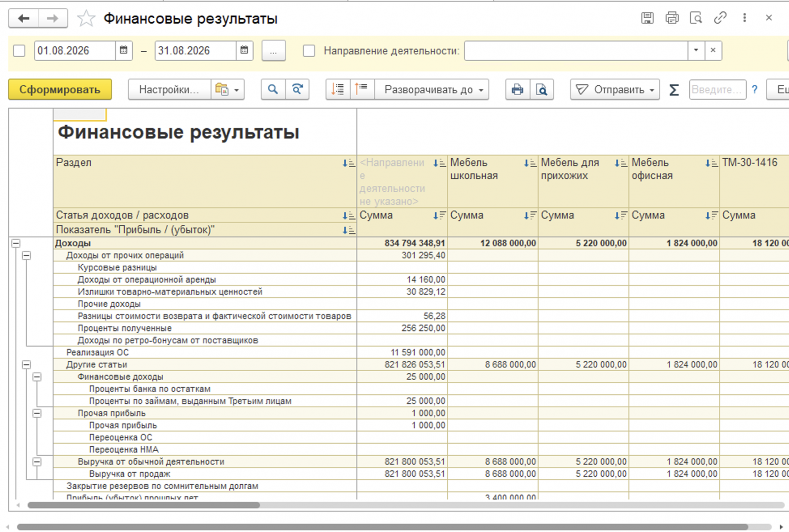
Task: Open the three-dots more menu
Action: pyautogui.click(x=745, y=18)
